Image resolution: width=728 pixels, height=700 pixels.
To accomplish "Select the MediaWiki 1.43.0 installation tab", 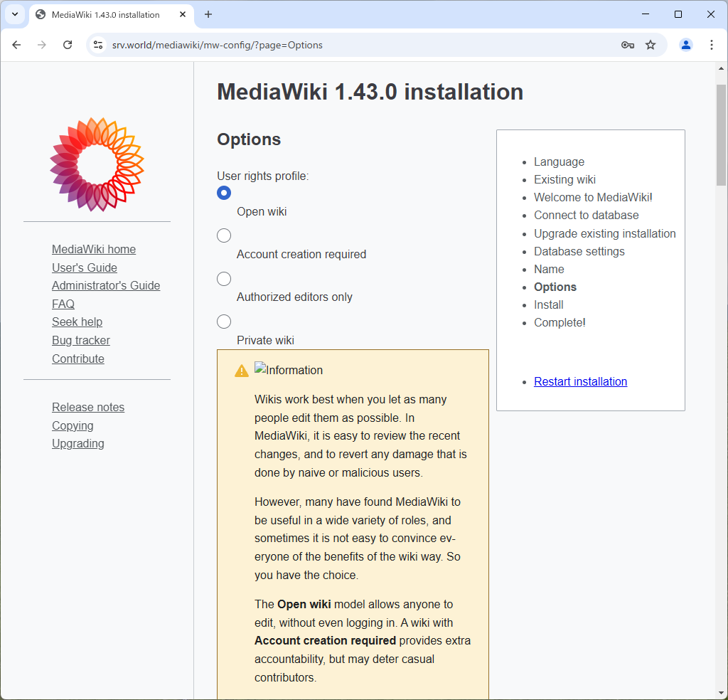I will [112, 14].
